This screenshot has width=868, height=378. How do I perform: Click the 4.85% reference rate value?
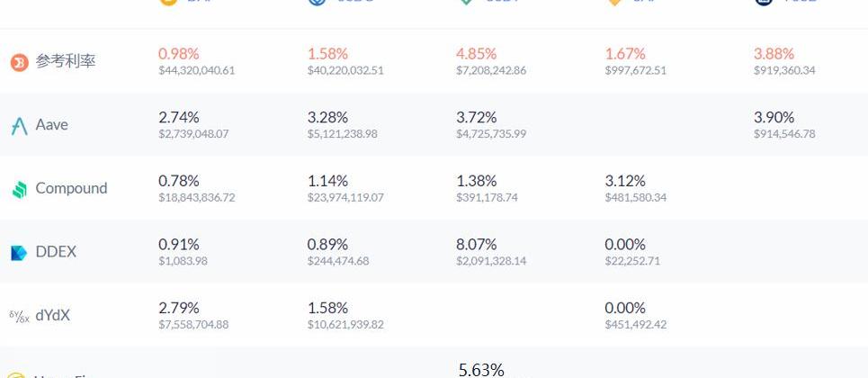[x=476, y=54]
